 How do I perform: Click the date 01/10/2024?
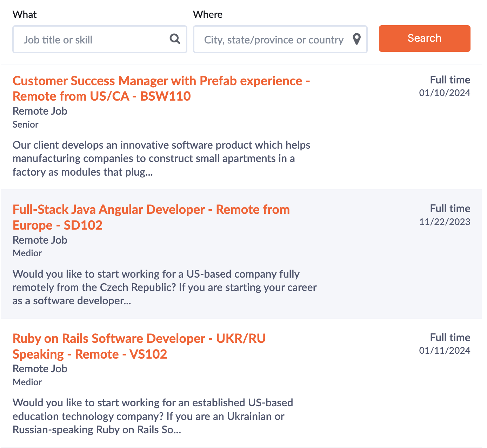pyautogui.click(x=445, y=93)
